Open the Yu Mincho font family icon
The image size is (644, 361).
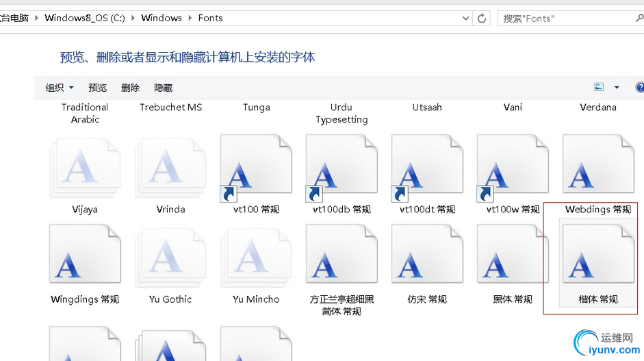[256, 257]
